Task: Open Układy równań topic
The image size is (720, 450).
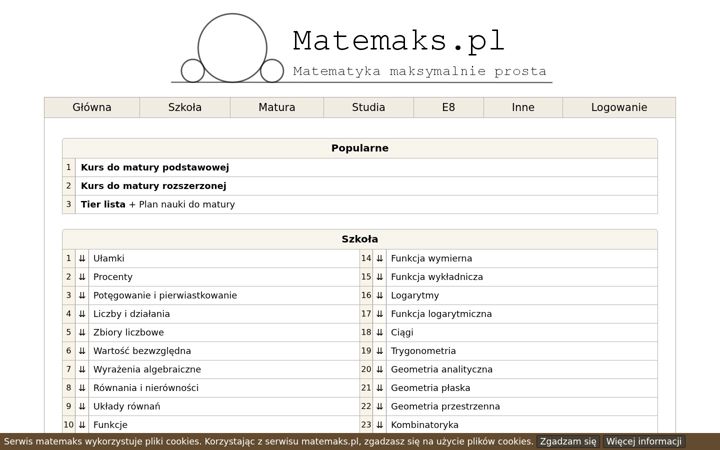Action: point(127,406)
